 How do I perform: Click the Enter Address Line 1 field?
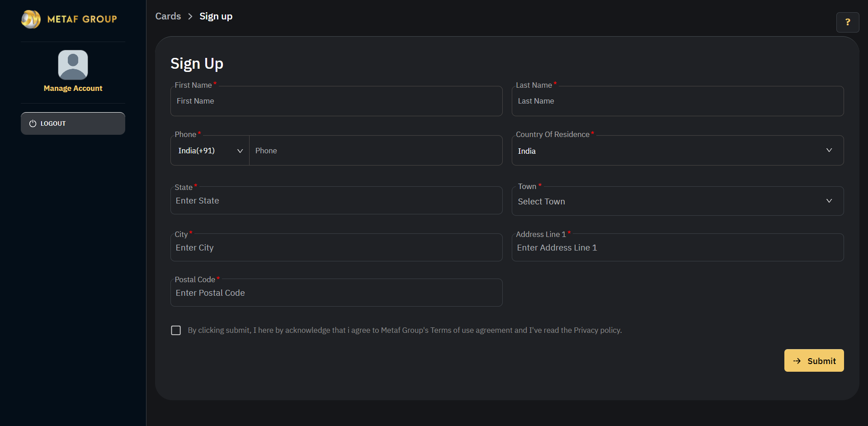tap(678, 247)
